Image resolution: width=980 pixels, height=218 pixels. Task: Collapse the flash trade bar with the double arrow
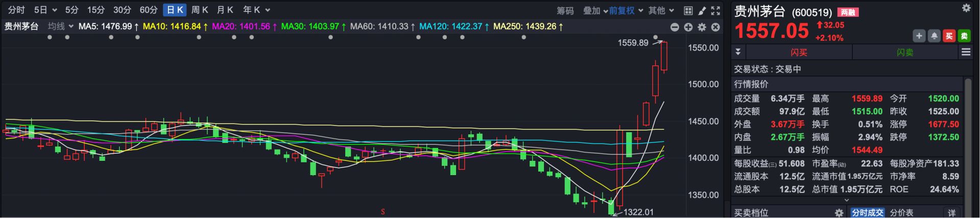point(737,52)
